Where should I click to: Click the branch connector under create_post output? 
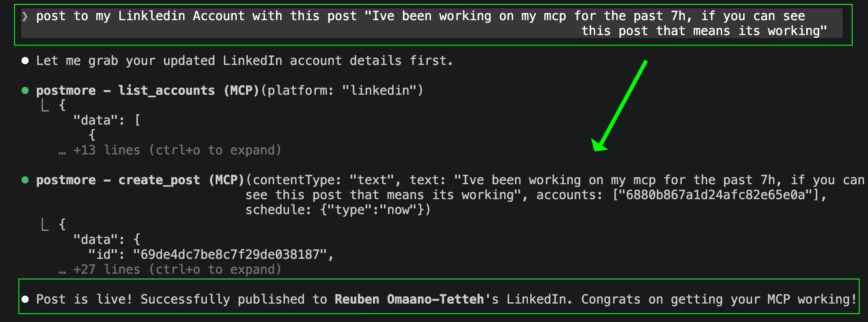click(x=45, y=225)
